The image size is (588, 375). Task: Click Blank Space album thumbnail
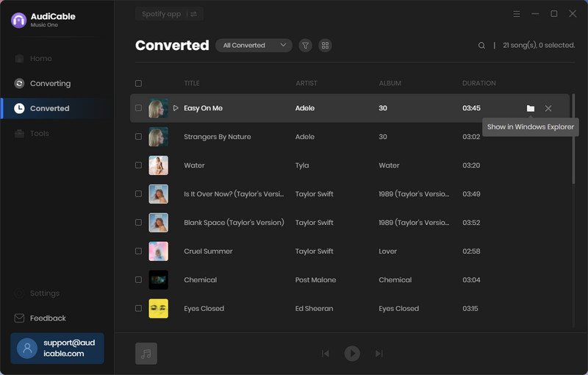coord(158,222)
